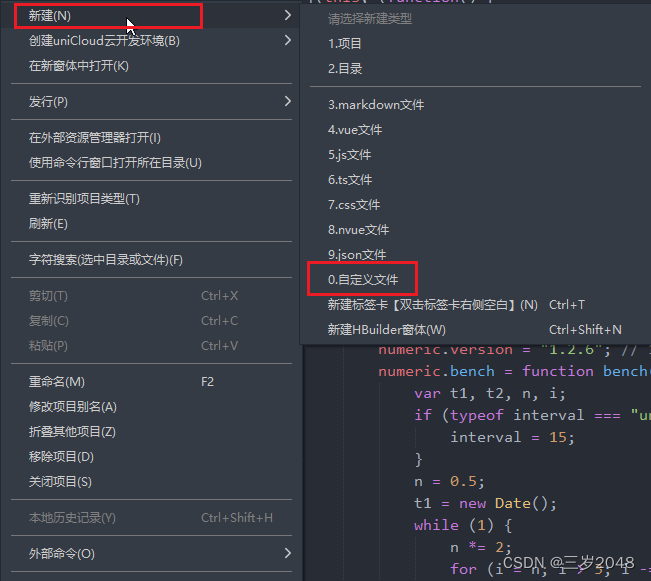Click code line 'numeric.bench = function'
This screenshot has height=581, width=651.
[514, 371]
